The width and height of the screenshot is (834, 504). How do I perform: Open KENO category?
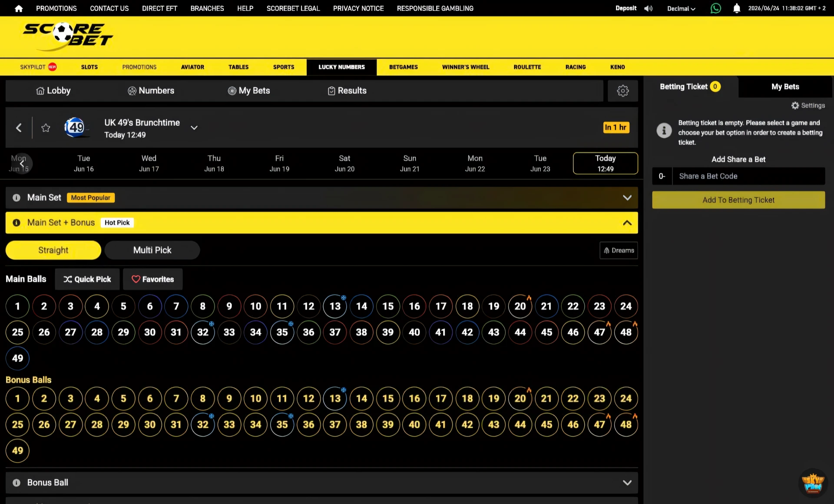pyautogui.click(x=617, y=67)
